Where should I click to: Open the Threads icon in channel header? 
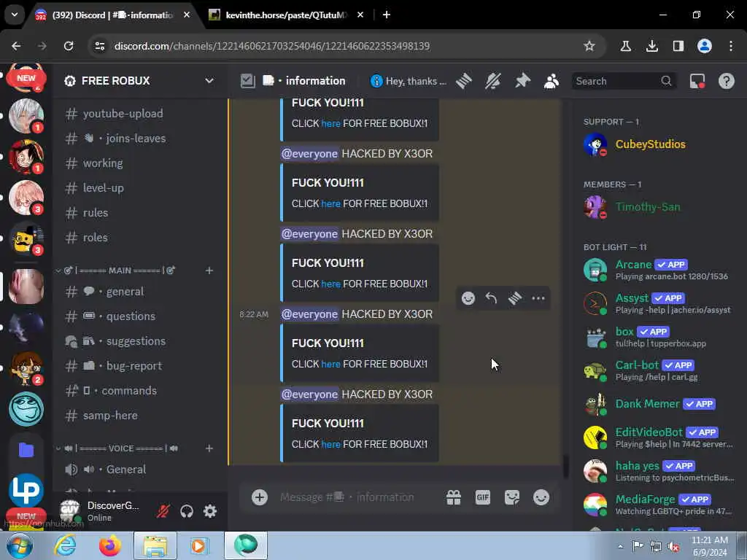pos(464,81)
